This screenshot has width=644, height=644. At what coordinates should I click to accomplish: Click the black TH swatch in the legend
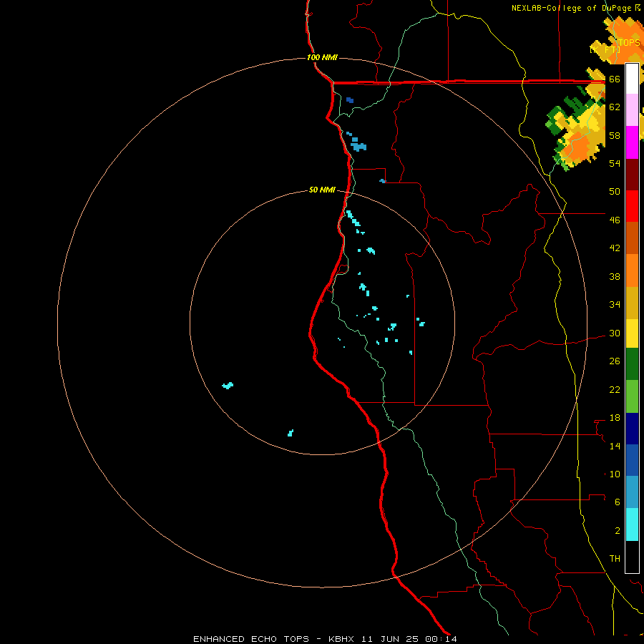tap(632, 557)
